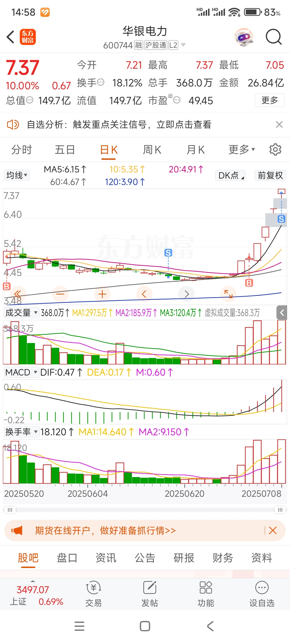Open the DK点 dropdown

pos(230,175)
